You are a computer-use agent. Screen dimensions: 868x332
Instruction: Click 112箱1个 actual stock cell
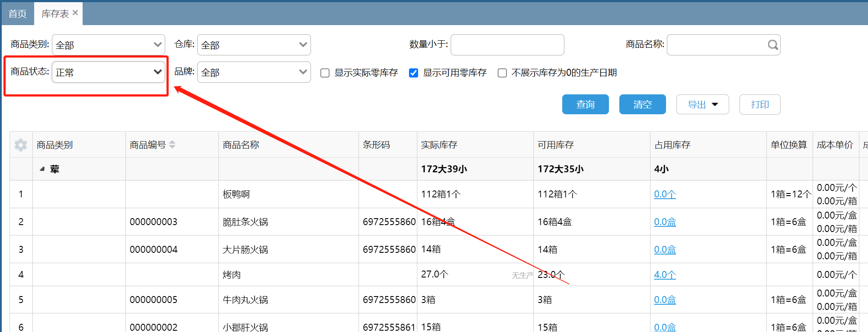point(475,194)
